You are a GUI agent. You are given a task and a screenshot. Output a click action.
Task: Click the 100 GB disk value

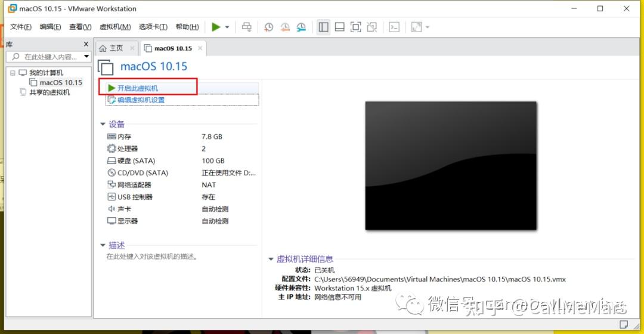[213, 160]
